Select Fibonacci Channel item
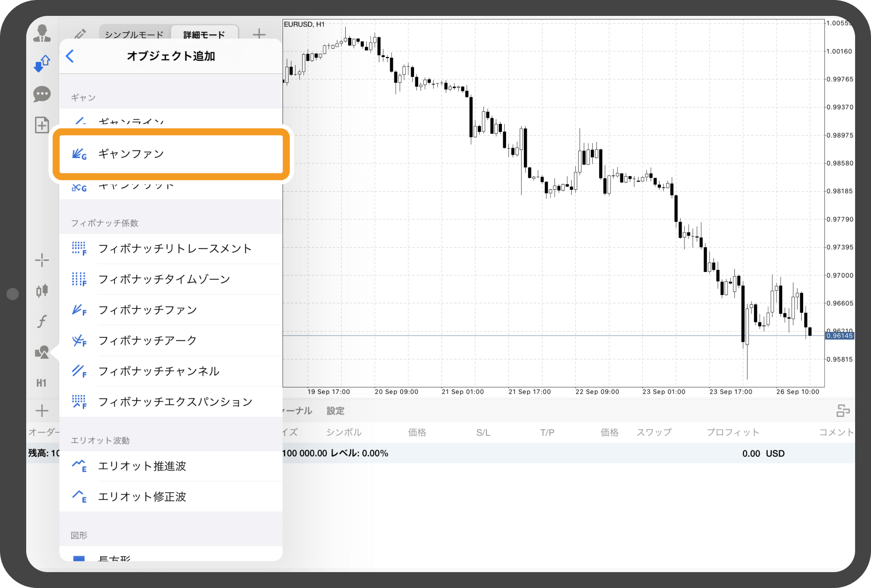871x588 pixels. 171,371
